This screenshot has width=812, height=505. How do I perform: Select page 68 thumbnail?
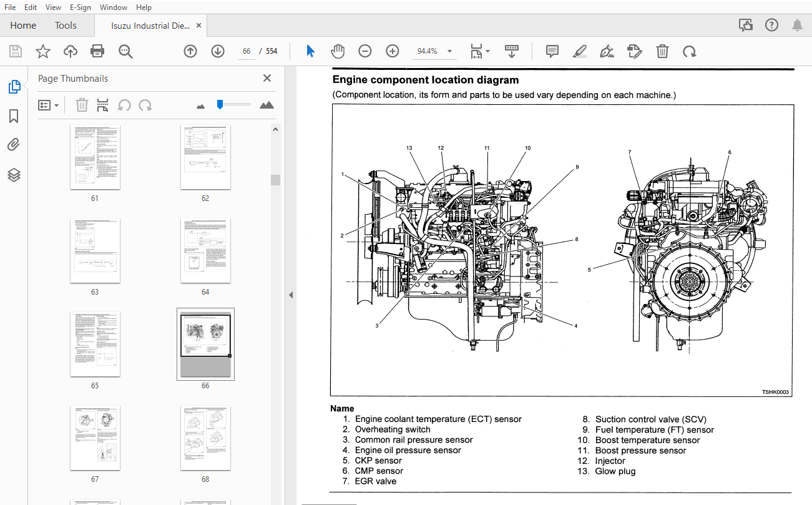pos(205,438)
